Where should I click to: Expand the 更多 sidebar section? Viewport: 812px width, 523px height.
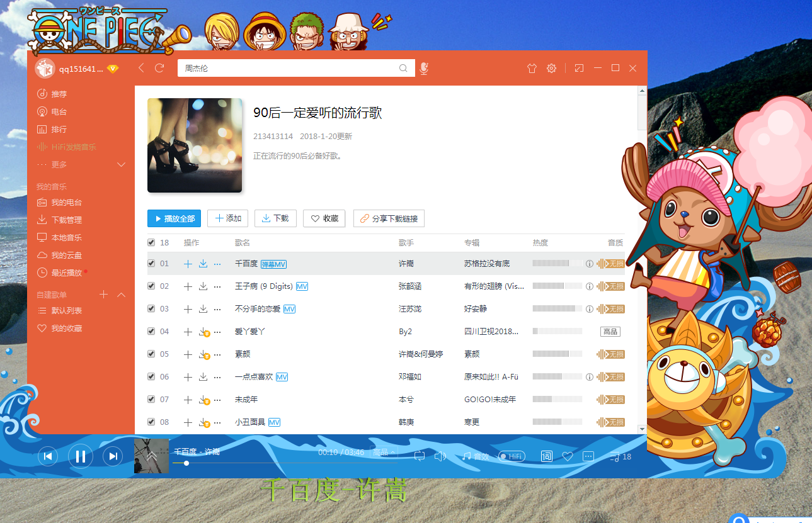click(x=81, y=164)
